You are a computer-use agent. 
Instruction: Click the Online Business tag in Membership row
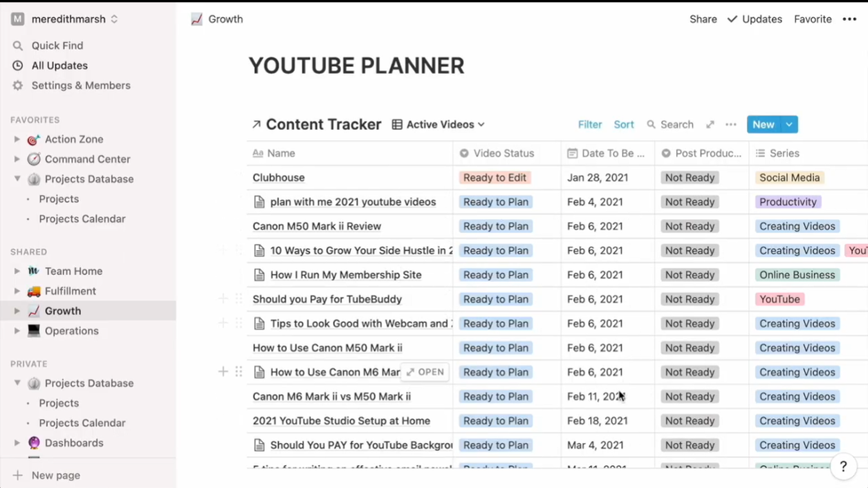coord(797,275)
